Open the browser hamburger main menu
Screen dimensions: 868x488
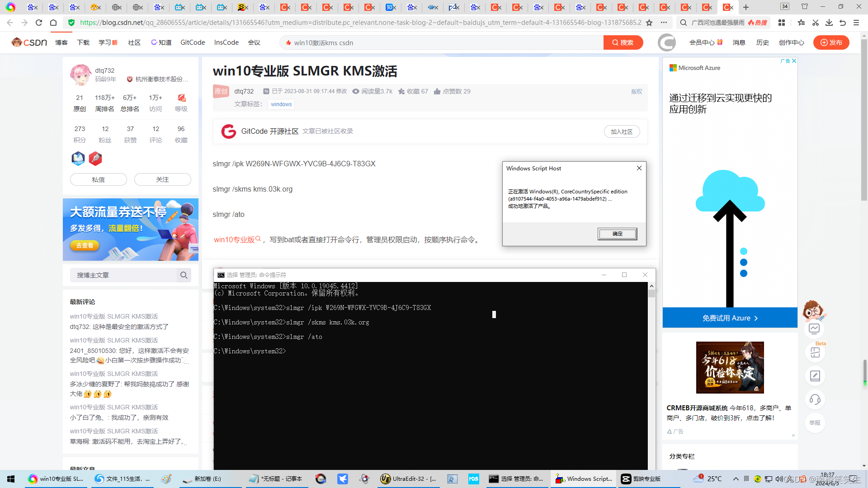pyautogui.click(x=856, y=23)
